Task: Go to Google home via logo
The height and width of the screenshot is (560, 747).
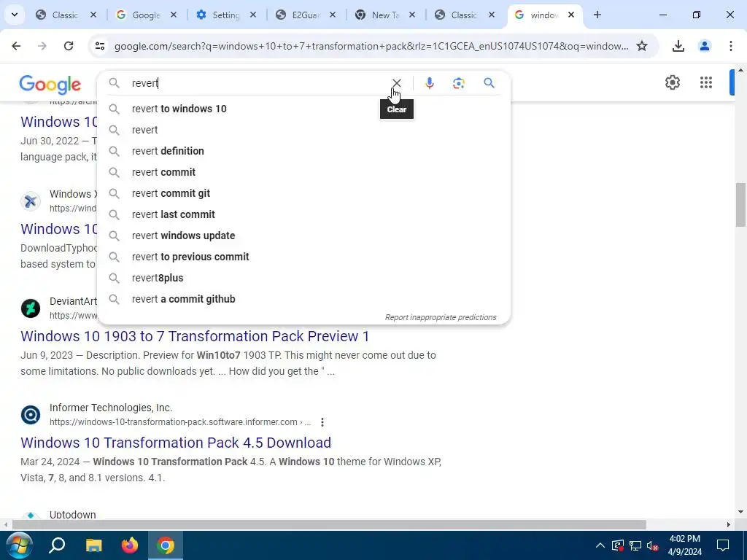Action: (50, 85)
